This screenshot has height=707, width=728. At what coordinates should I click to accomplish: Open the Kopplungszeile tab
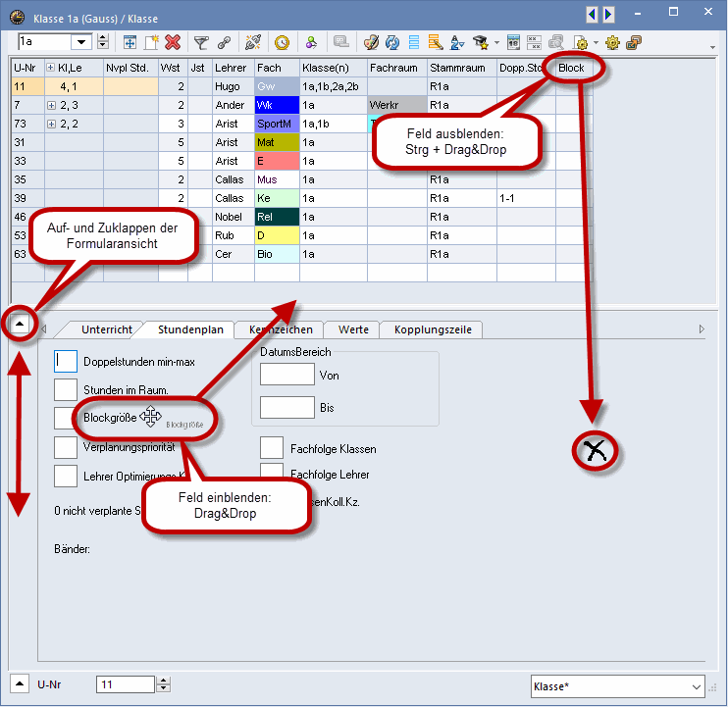[x=432, y=329]
